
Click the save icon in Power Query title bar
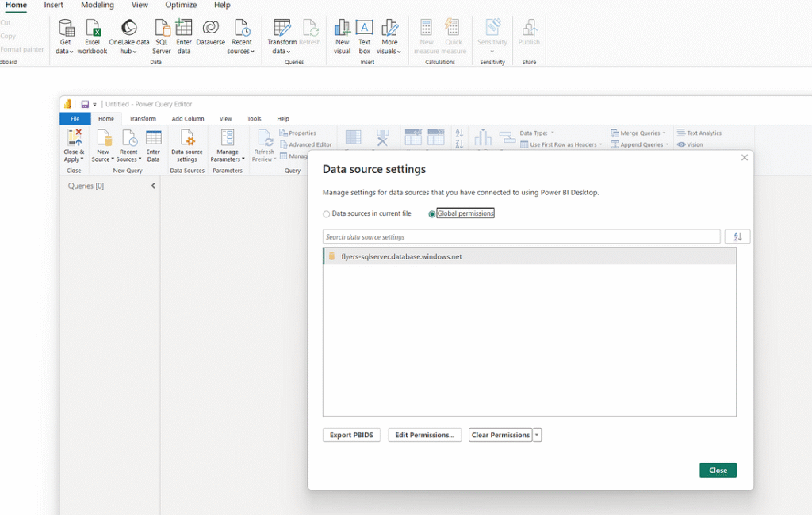click(x=85, y=104)
